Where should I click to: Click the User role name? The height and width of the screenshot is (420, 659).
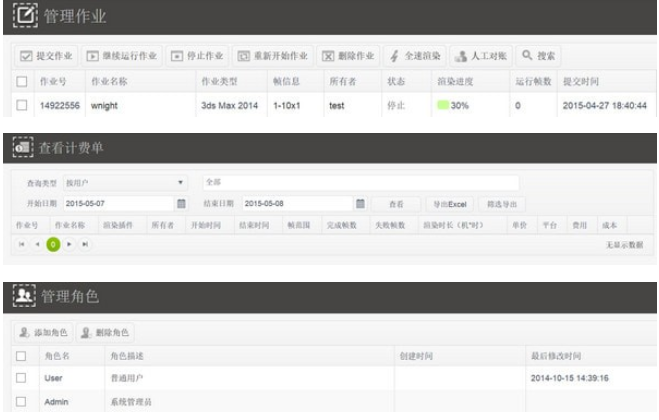click(x=53, y=378)
